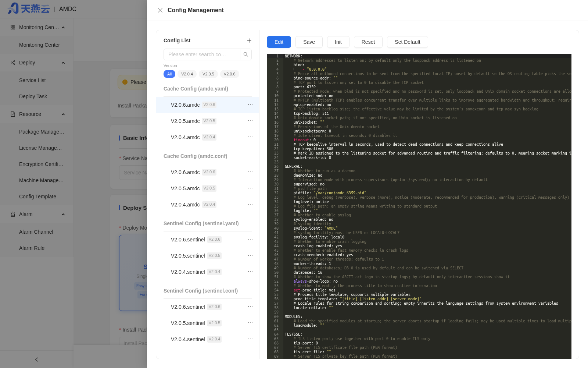Click the Set Default button
The image size is (588, 368).
pos(408,42)
